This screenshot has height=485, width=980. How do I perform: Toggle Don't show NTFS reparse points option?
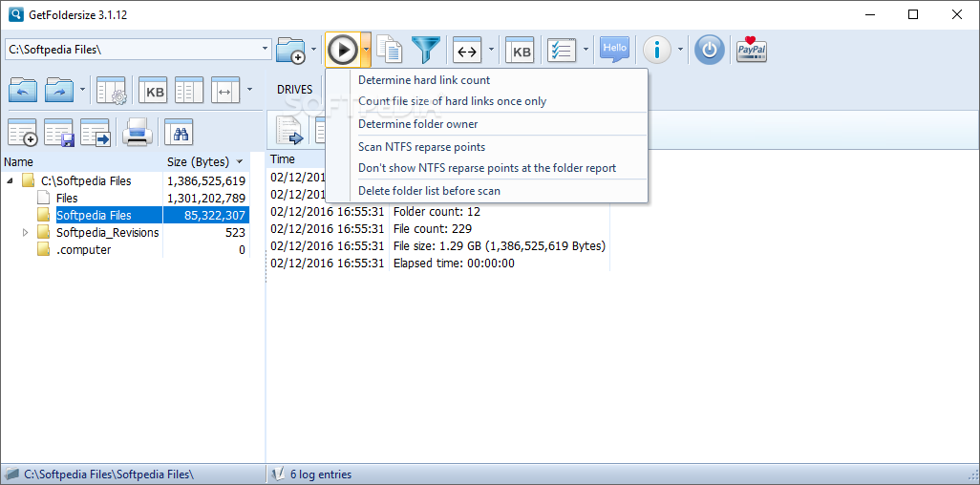486,168
